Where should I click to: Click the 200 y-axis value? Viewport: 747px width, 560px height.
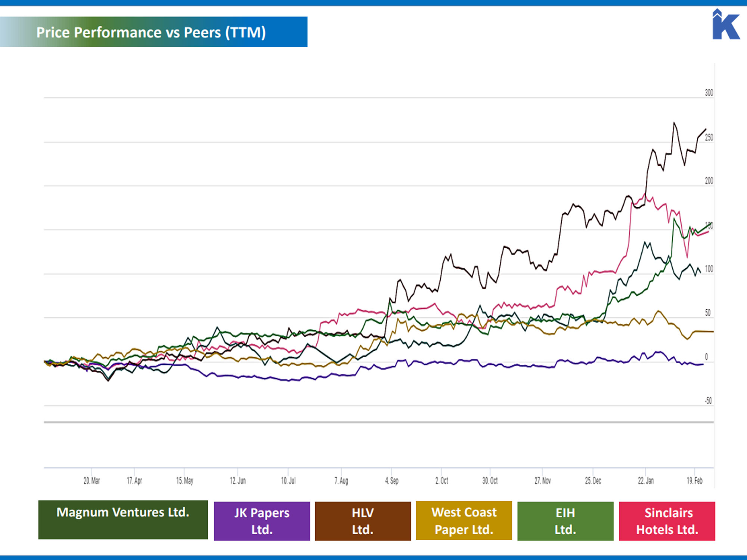(x=709, y=181)
